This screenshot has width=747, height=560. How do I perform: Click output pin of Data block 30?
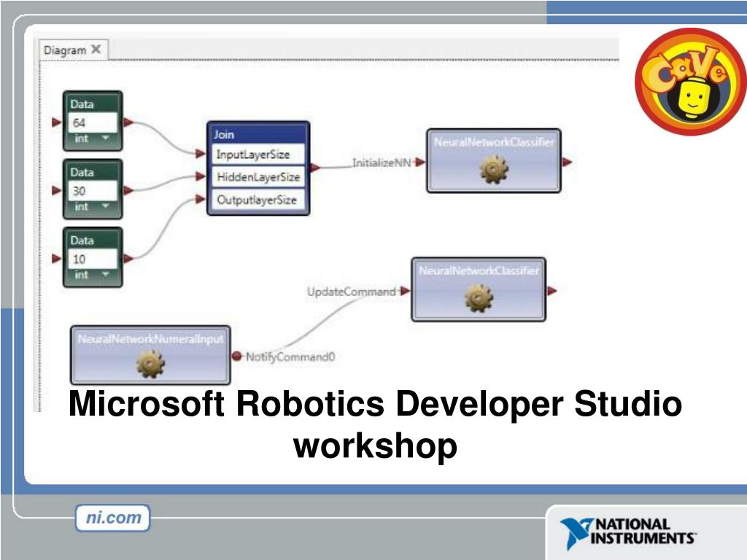tap(128, 190)
